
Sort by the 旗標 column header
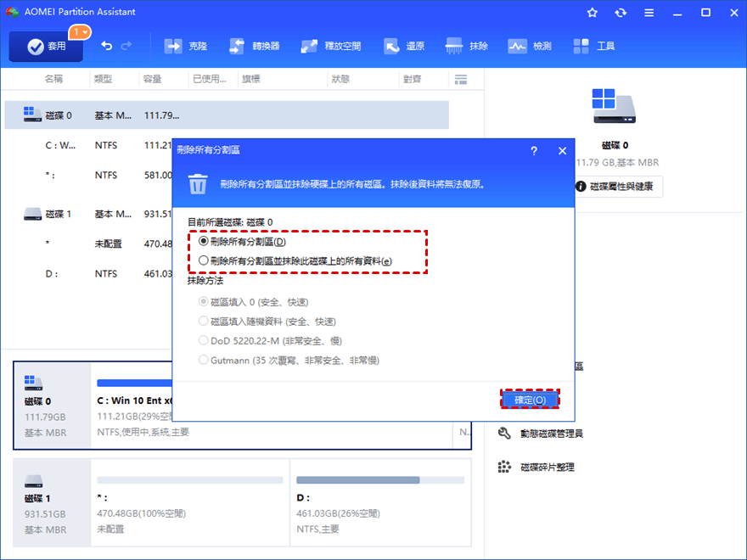click(x=251, y=79)
